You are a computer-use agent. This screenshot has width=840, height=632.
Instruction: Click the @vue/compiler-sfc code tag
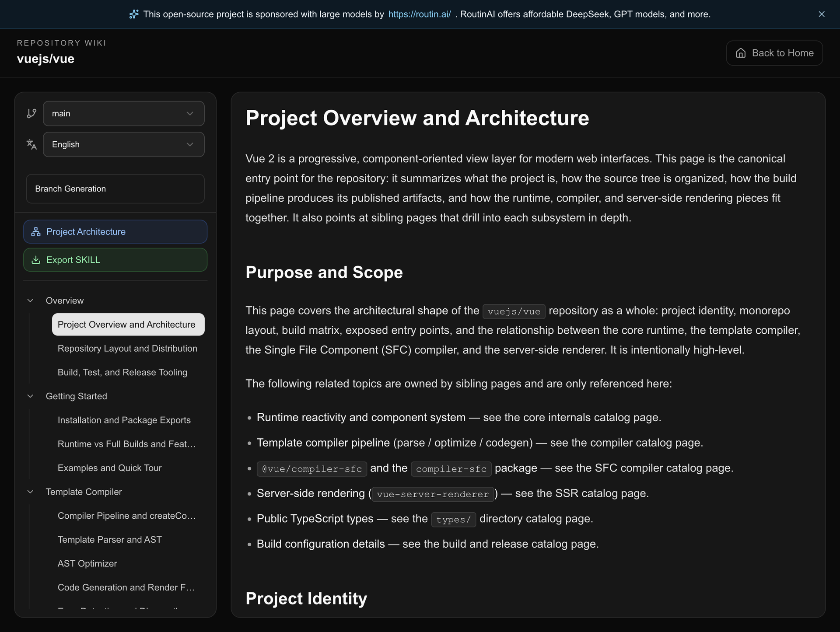[x=312, y=469]
